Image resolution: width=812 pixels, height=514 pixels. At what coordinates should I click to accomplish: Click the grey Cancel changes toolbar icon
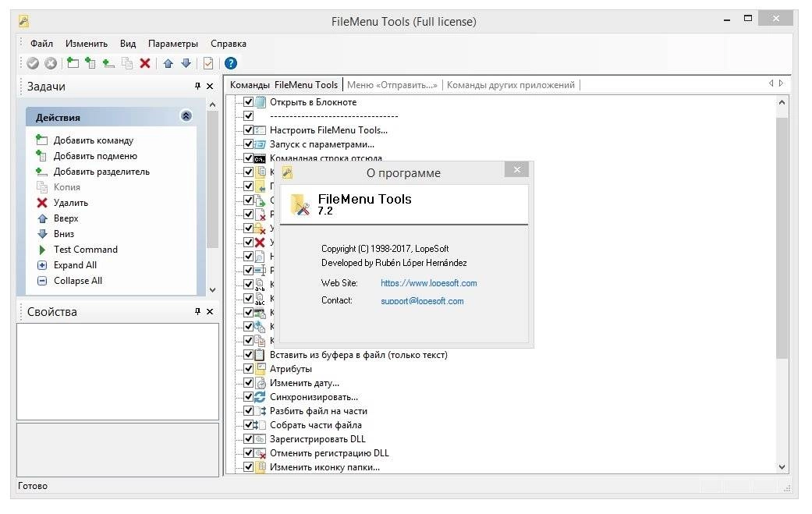pyautogui.click(x=51, y=63)
